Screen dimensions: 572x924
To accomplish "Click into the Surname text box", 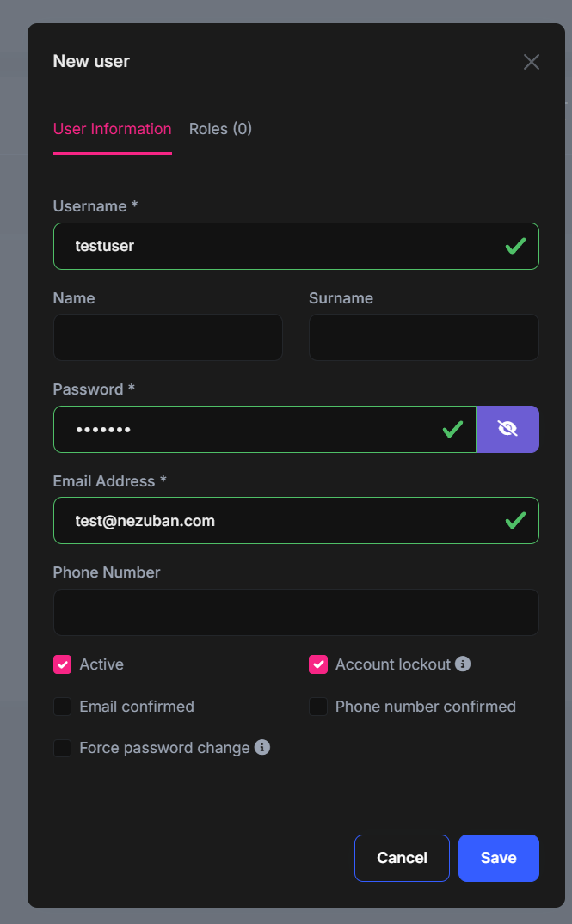I will [x=423, y=337].
